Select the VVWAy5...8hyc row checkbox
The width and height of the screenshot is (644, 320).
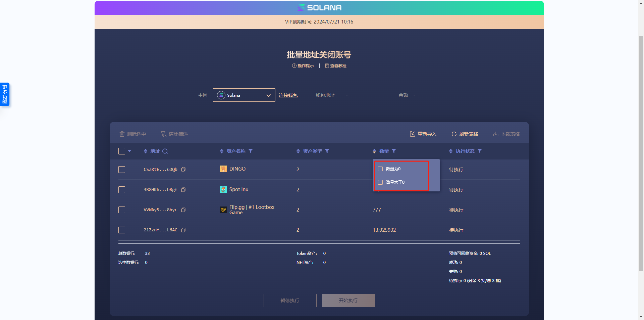pyautogui.click(x=122, y=210)
